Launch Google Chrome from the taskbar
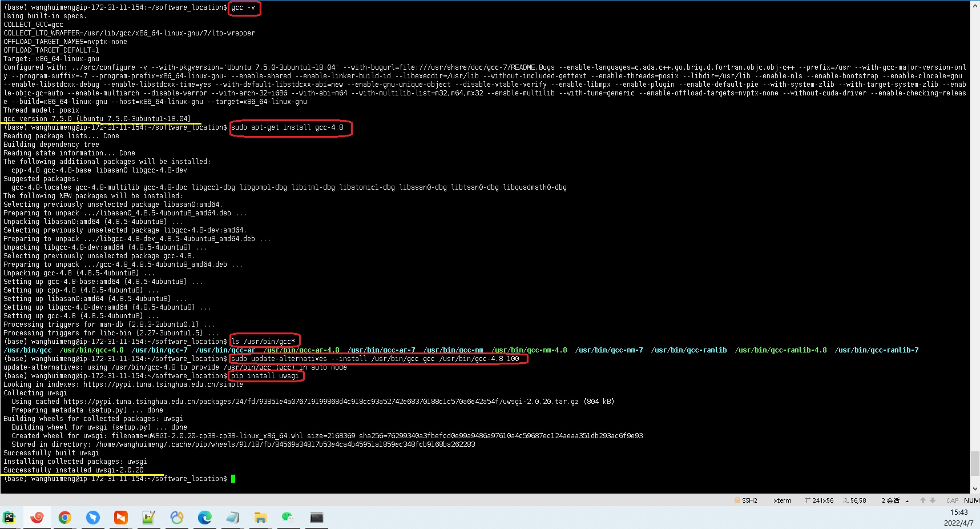Viewport: 980px width, 529px height. (x=65, y=518)
